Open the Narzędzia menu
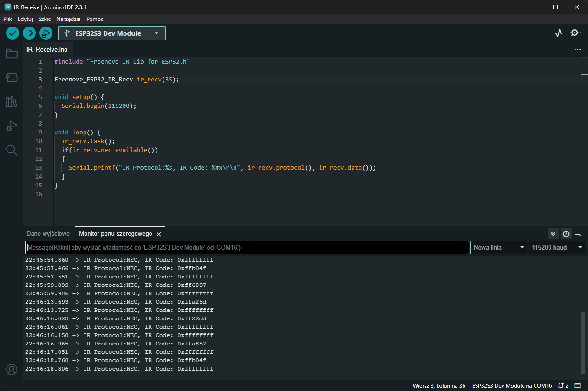588x391 pixels. pyautogui.click(x=68, y=19)
